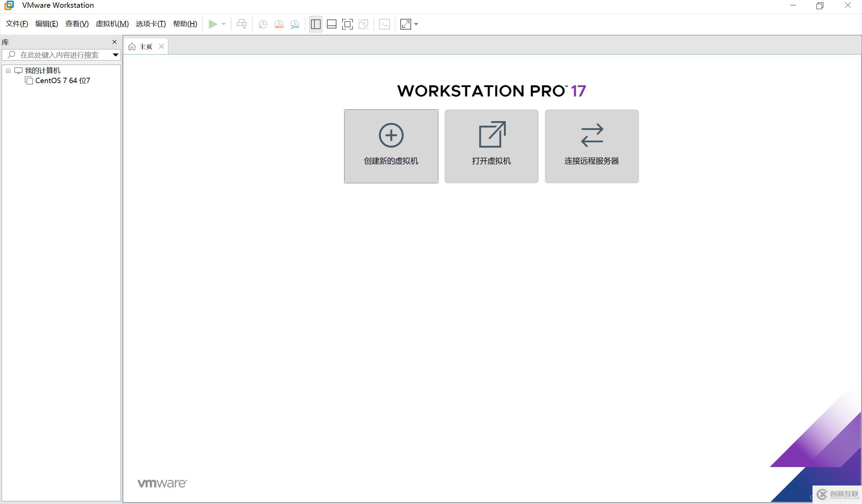
Task: Close the 主页 tab
Action: 161,46
